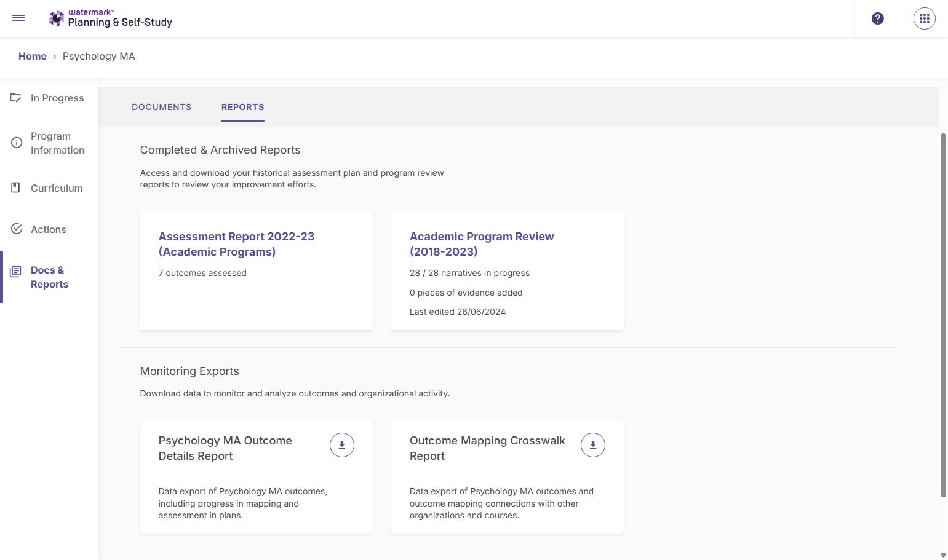This screenshot has height=560, width=948.
Task: Click '28 / 28 narratives in progress' text
Action: [x=469, y=273]
